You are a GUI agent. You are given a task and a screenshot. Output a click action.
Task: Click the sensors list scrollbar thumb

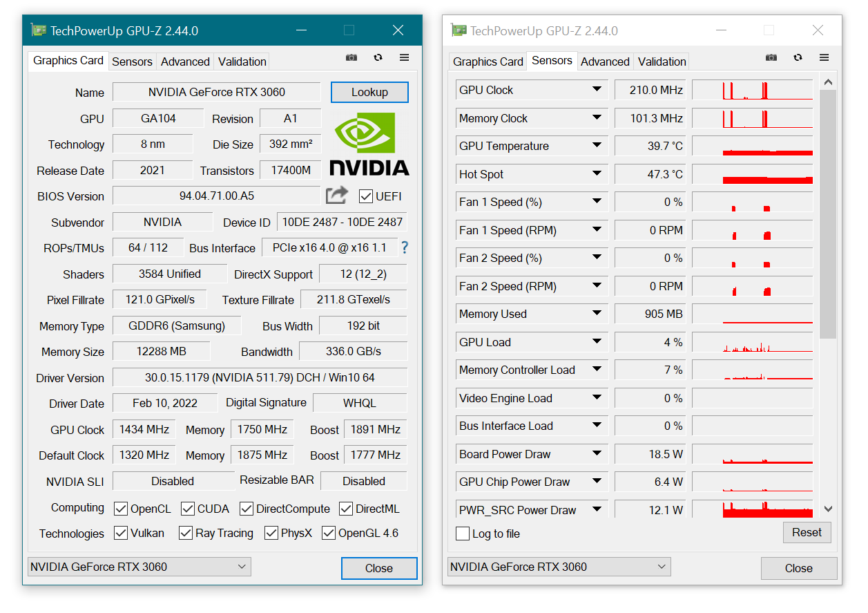pyautogui.click(x=828, y=214)
